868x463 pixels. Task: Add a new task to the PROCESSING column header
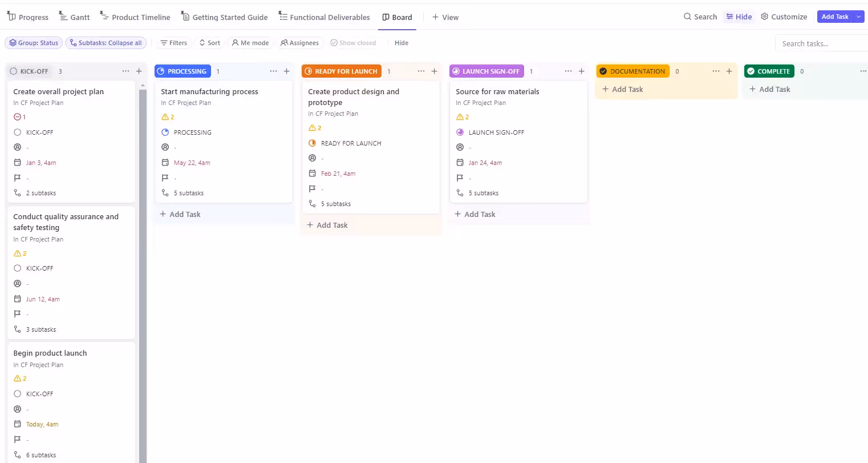pos(287,71)
